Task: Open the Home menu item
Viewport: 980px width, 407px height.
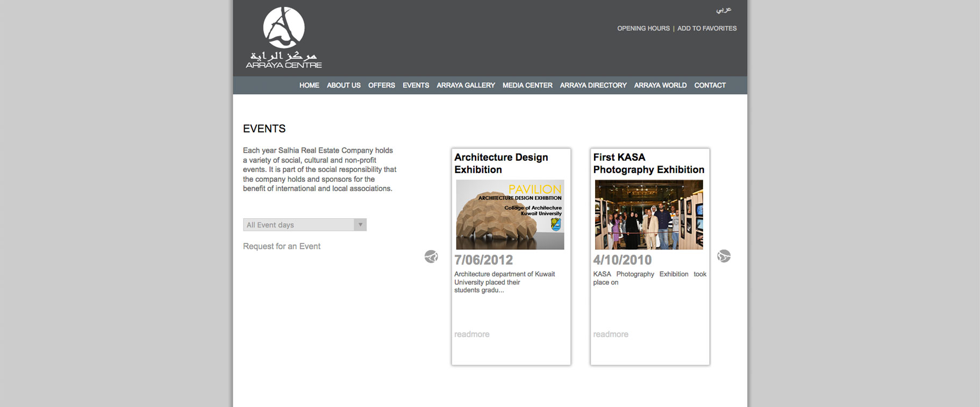Action: click(x=309, y=85)
